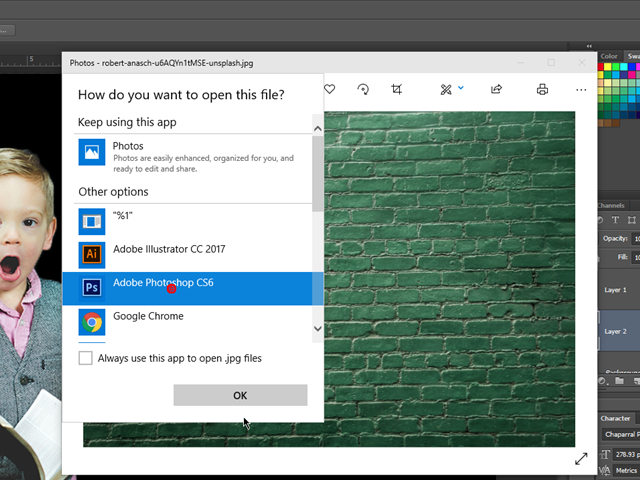Open the Channels tab in Photoshop

(611, 205)
